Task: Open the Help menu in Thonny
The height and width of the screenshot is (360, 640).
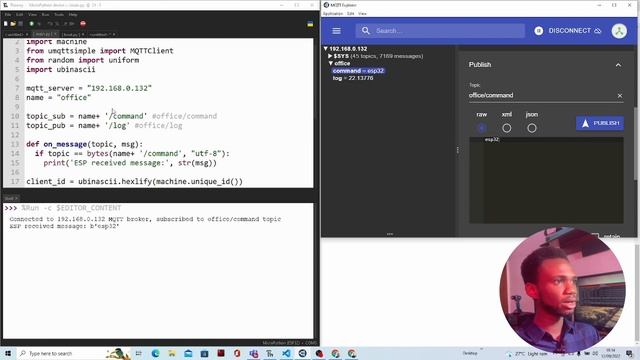Action: 73,15
